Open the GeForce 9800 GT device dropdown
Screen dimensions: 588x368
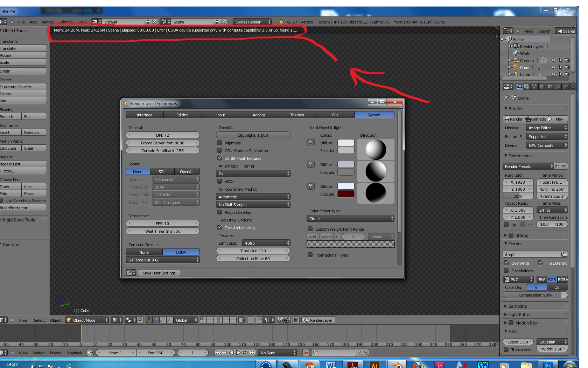coord(163,260)
